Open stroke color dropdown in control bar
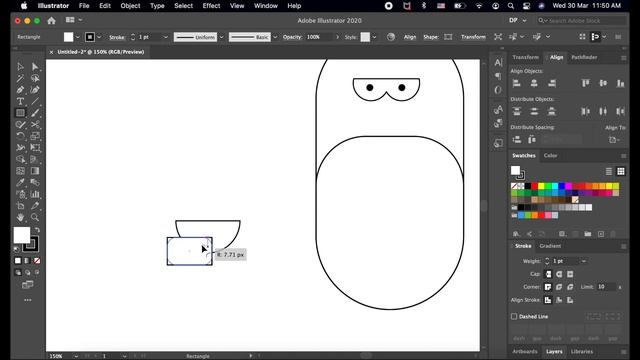This screenshot has width=640, height=360. pyautogui.click(x=99, y=37)
